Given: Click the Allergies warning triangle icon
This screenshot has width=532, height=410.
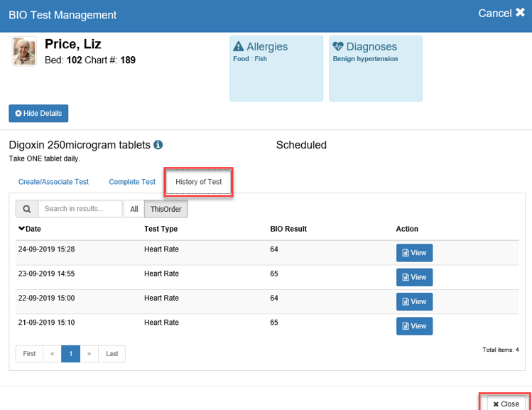Looking at the screenshot, I should click(x=239, y=47).
